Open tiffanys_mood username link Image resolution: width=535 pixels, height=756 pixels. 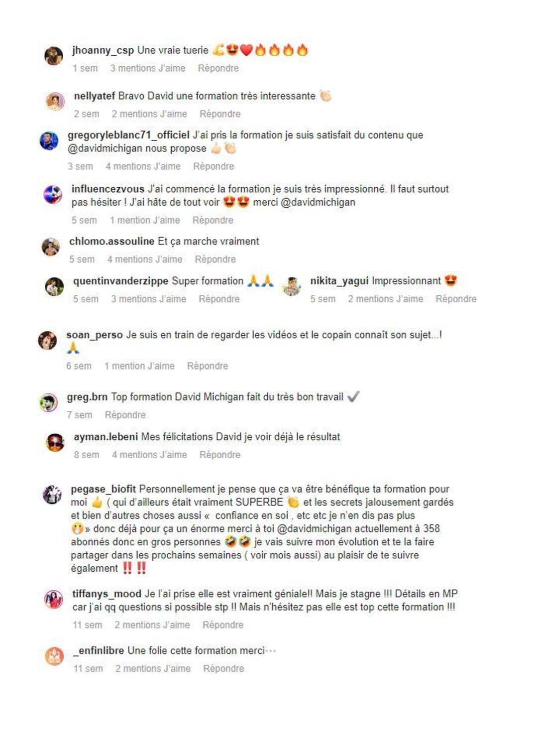107,594
